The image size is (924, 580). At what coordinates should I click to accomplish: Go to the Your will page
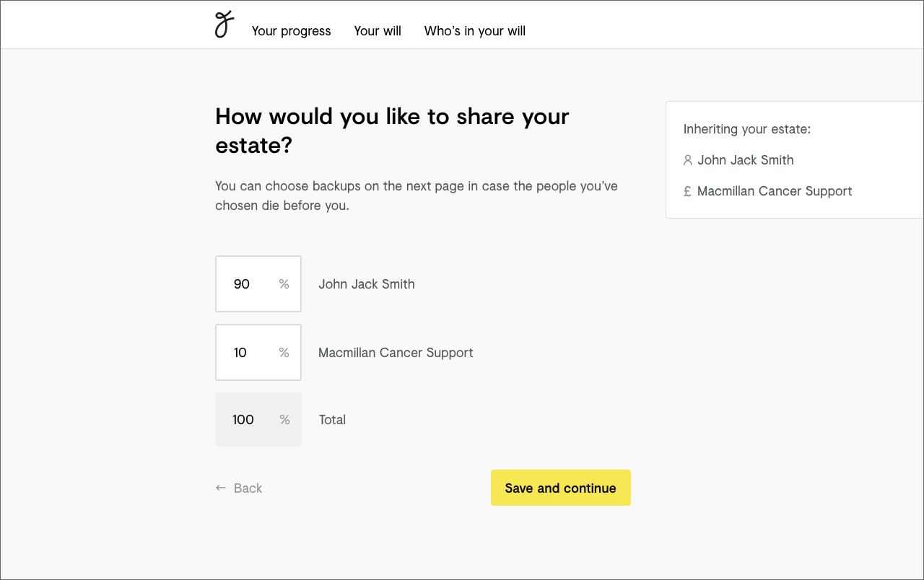[378, 31]
